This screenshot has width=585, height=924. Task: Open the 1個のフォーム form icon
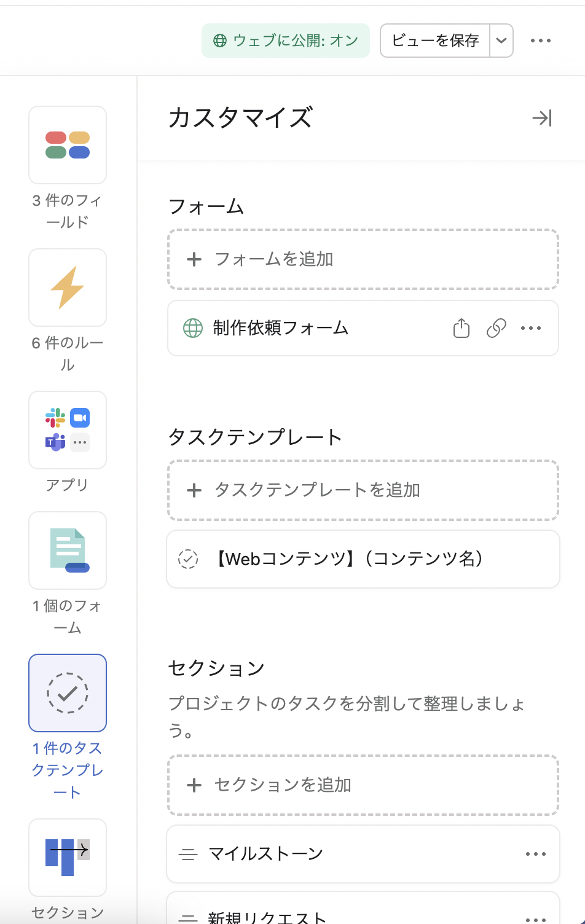click(x=68, y=550)
